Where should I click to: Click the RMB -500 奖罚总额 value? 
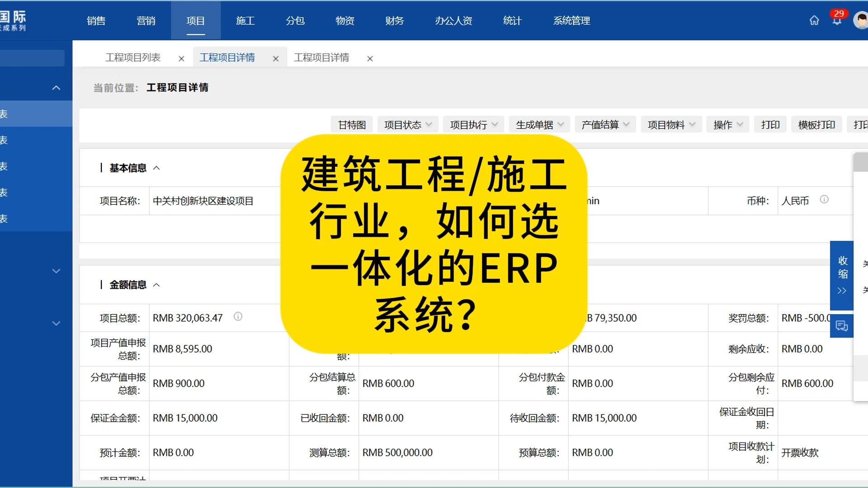point(806,318)
